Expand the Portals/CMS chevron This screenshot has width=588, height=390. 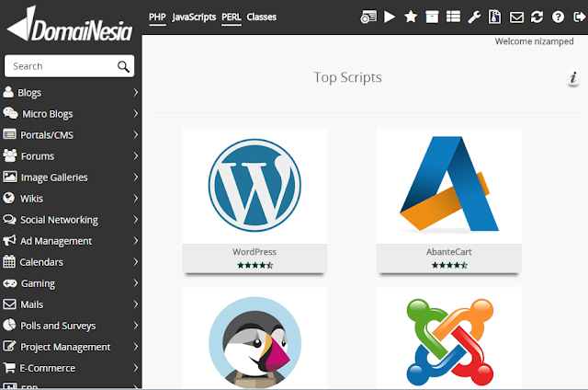(x=136, y=135)
